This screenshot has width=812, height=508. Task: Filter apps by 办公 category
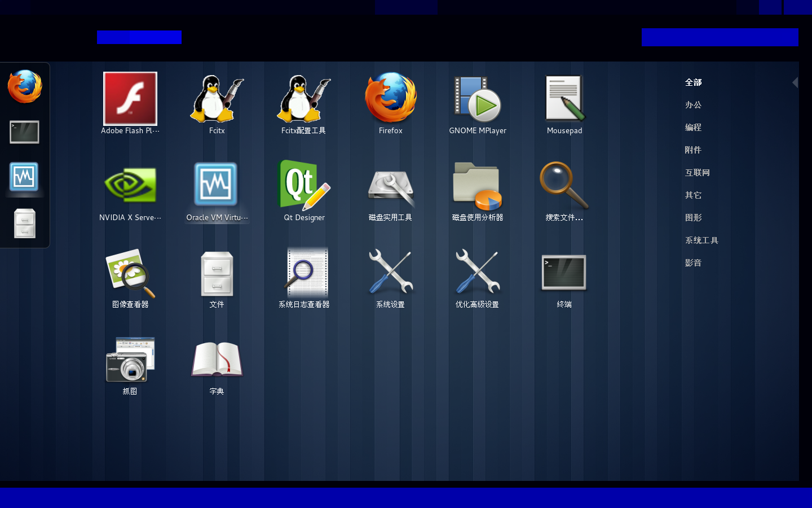point(694,105)
